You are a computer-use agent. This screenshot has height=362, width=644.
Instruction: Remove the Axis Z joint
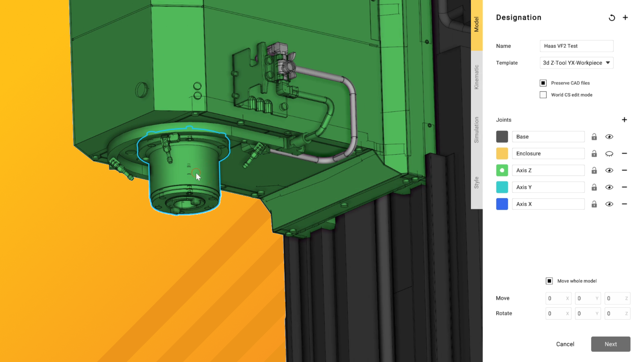[624, 170]
